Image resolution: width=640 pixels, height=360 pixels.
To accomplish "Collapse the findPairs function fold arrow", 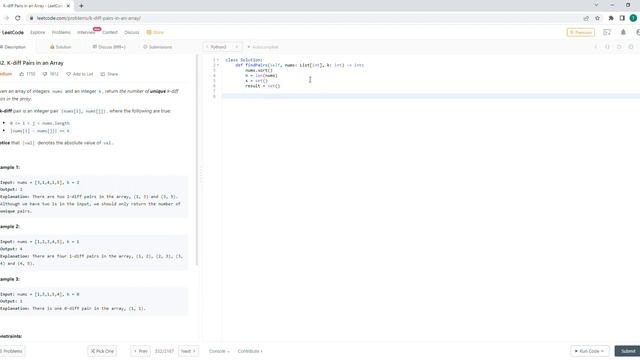I will click(x=218, y=65).
